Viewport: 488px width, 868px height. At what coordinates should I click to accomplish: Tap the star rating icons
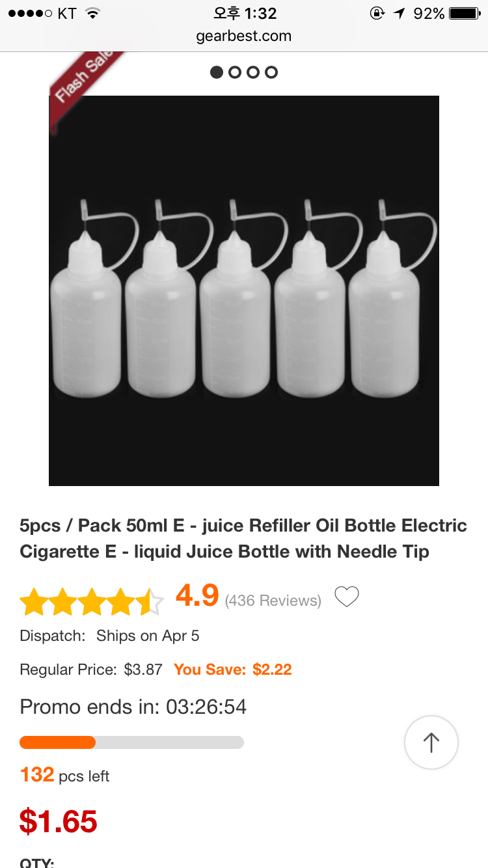[x=92, y=602]
